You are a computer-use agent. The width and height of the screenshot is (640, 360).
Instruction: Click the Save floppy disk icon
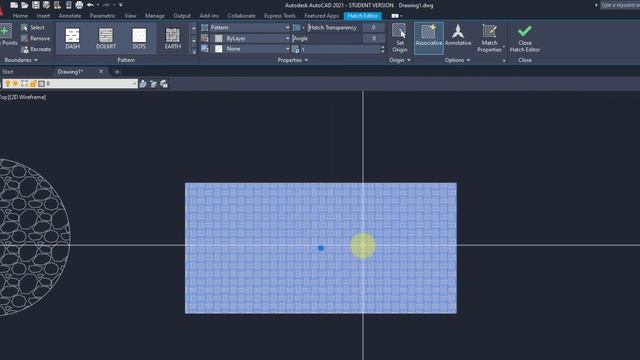tap(36, 5)
